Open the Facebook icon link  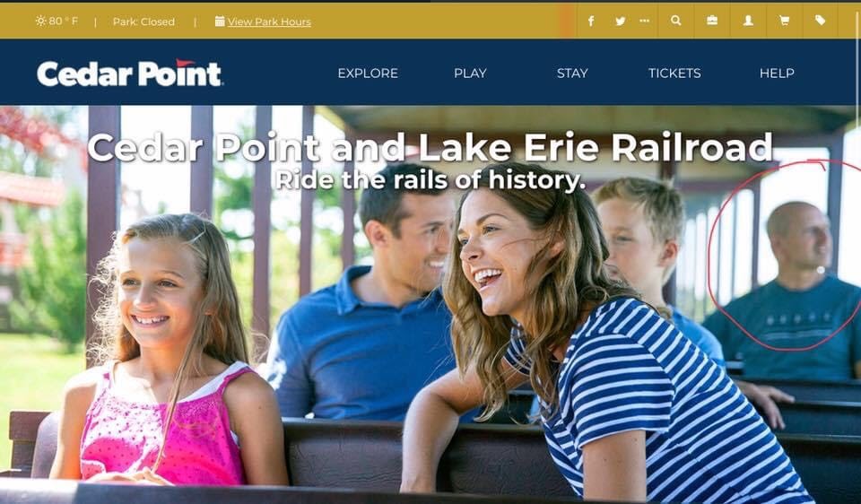click(x=591, y=21)
